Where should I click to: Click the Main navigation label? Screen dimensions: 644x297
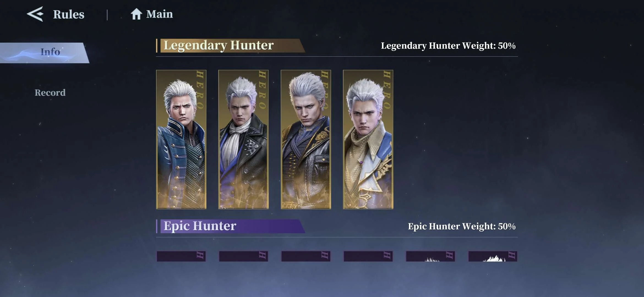tap(160, 14)
